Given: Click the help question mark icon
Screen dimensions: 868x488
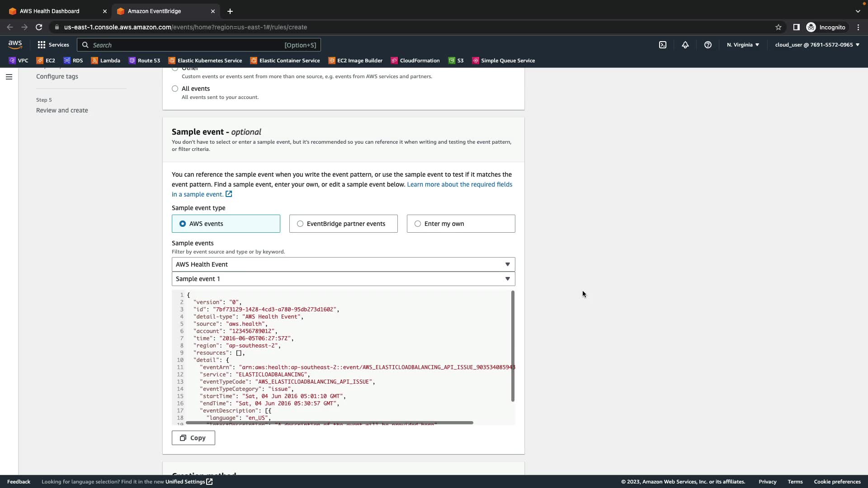Looking at the screenshot, I should coord(708,45).
